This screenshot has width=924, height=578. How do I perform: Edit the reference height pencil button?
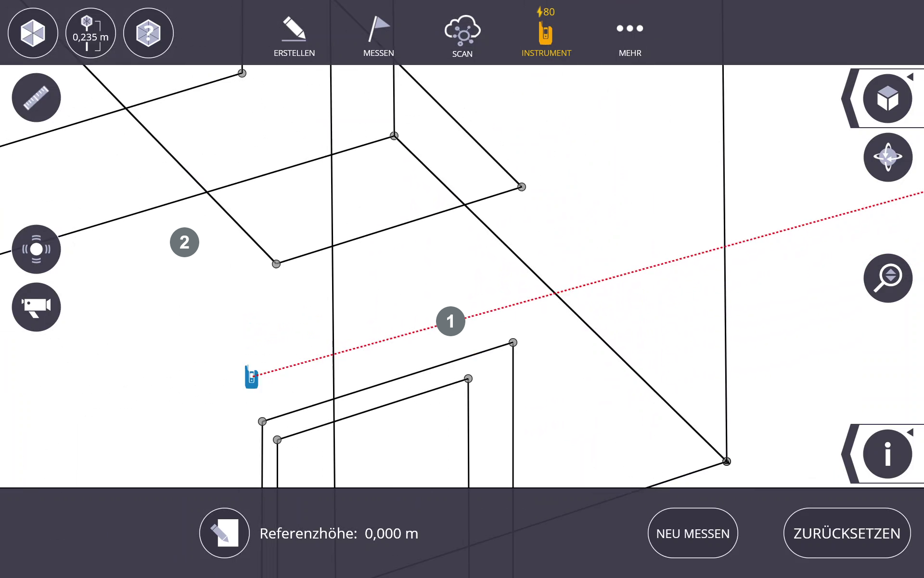224,533
